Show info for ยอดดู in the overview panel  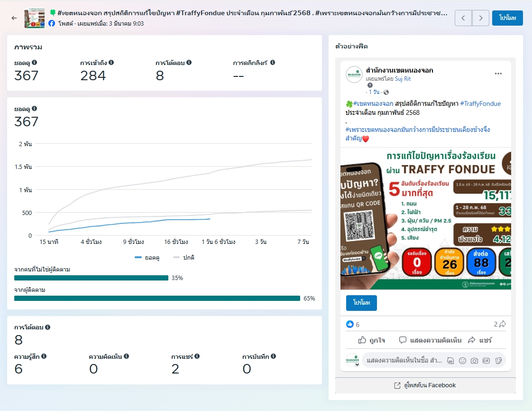(x=35, y=63)
